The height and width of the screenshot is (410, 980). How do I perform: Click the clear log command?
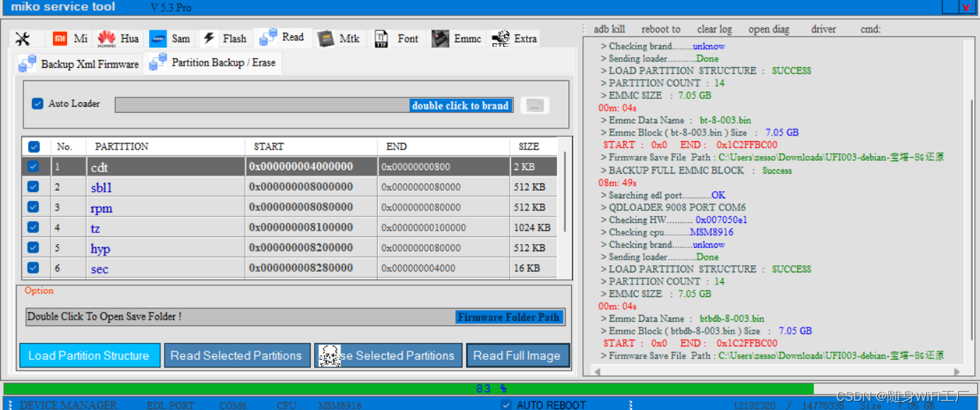click(x=715, y=29)
